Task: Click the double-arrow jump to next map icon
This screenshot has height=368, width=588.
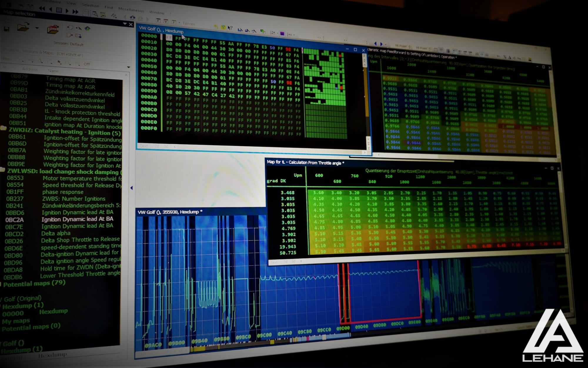Action: pyautogui.click(x=76, y=11)
